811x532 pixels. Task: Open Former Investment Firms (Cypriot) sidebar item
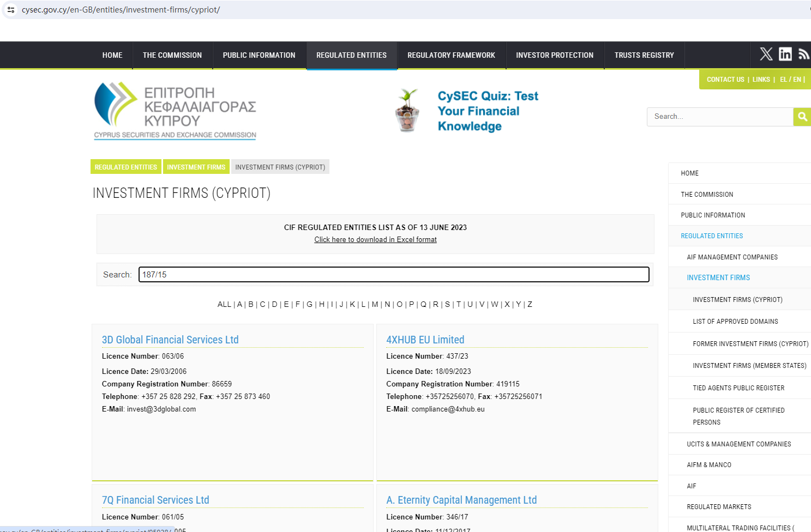coord(750,344)
